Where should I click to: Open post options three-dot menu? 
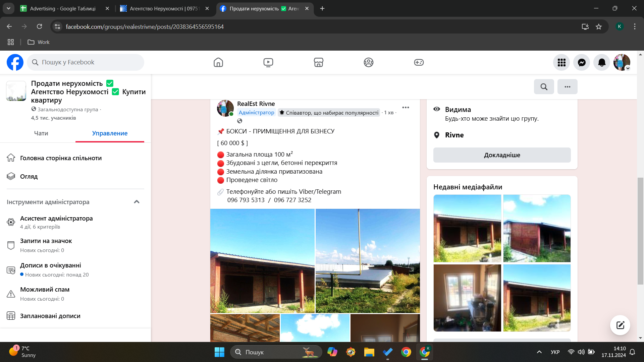[x=406, y=108]
